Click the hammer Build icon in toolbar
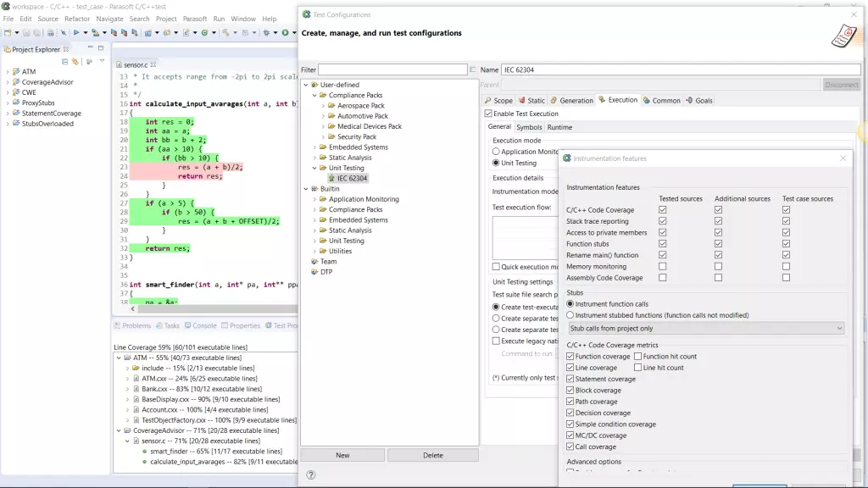Screen dimensions: 868x488 [x=225, y=33]
